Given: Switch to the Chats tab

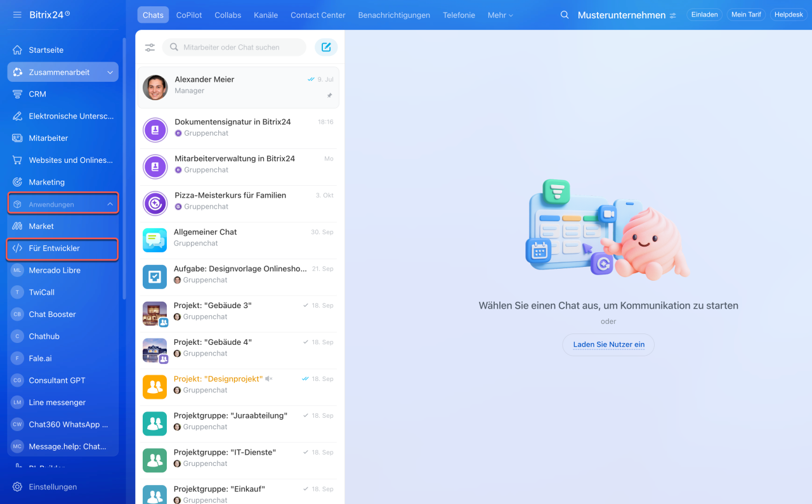Looking at the screenshot, I should click(x=153, y=15).
